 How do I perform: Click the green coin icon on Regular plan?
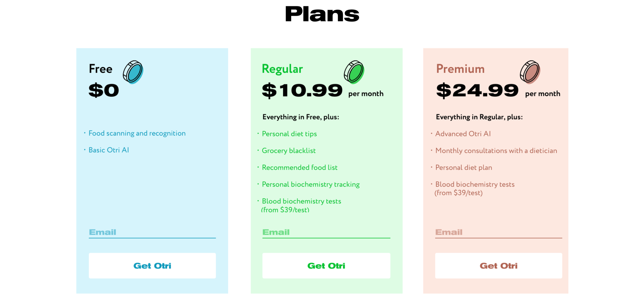point(354,72)
